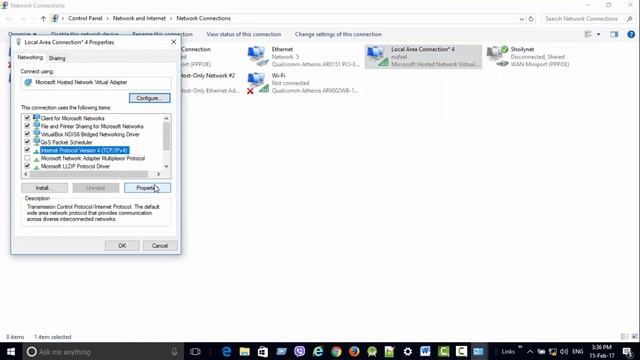Click Change settings of this connection
The height and width of the screenshot is (360, 640).
[x=338, y=34]
